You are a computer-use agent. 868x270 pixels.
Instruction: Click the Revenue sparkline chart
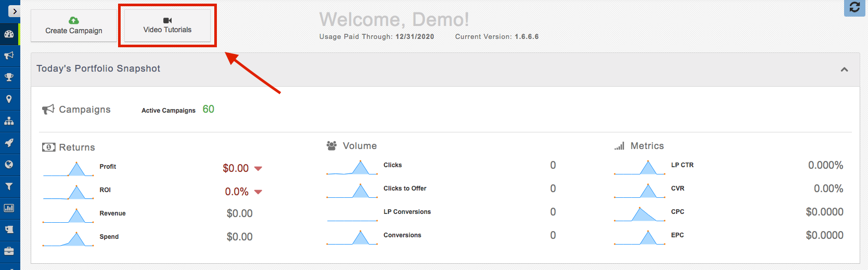point(68,215)
